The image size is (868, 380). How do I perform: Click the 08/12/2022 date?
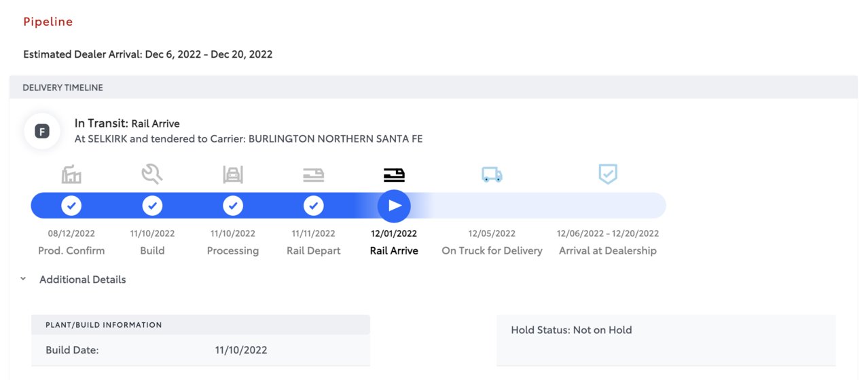[71, 233]
